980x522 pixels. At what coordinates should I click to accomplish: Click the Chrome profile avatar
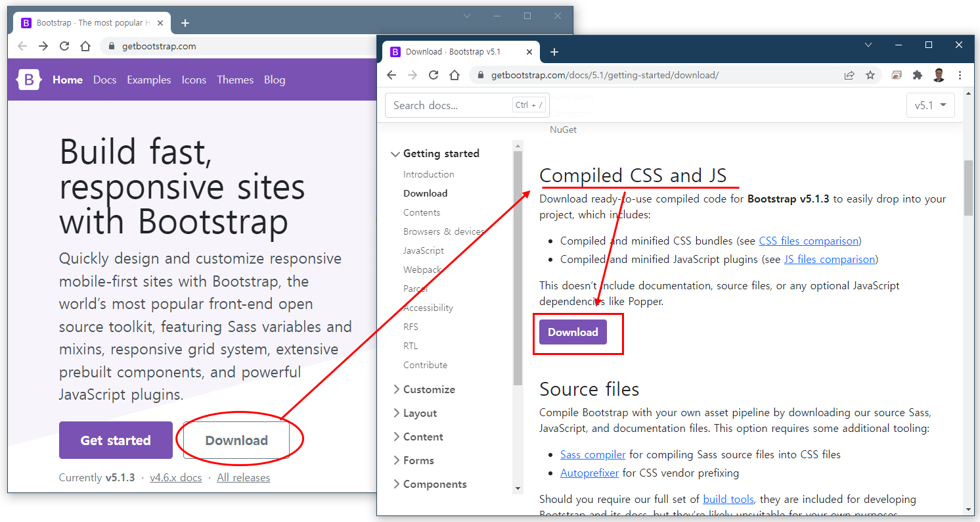939,75
